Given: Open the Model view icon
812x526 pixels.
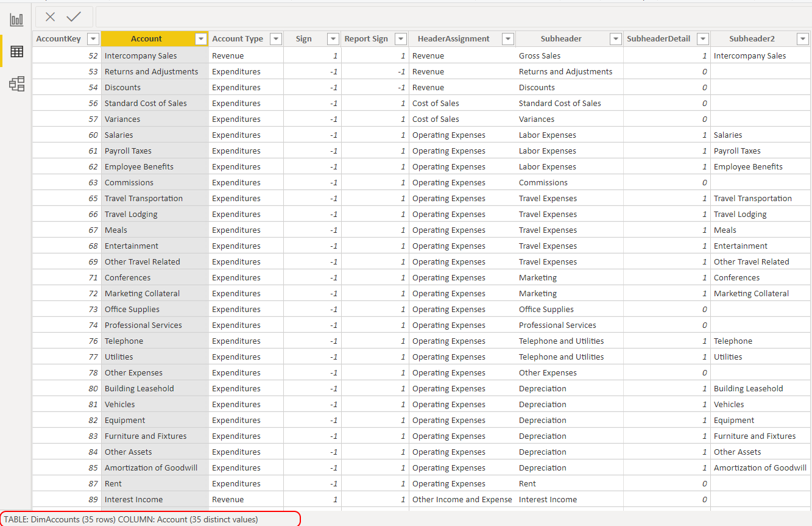Looking at the screenshot, I should tap(16, 84).
